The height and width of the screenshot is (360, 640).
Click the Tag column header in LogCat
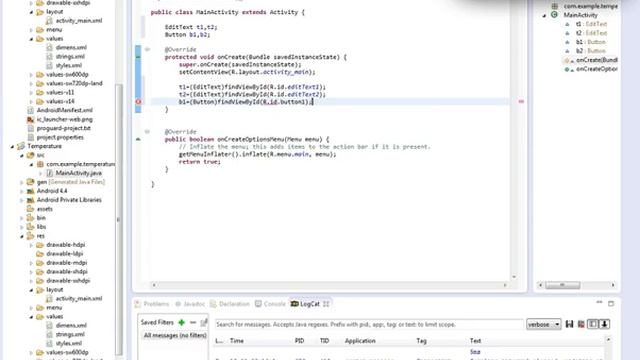point(421,340)
